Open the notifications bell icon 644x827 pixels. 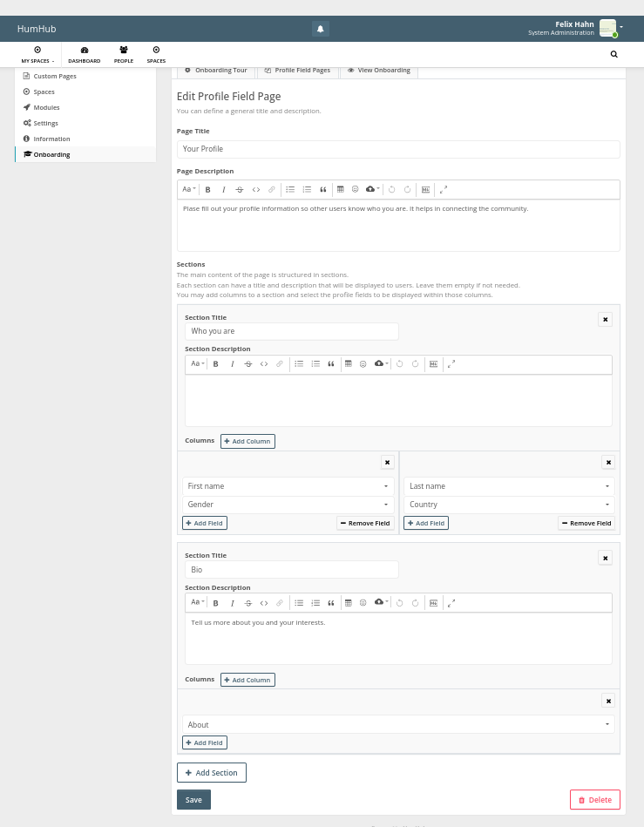[x=320, y=29]
